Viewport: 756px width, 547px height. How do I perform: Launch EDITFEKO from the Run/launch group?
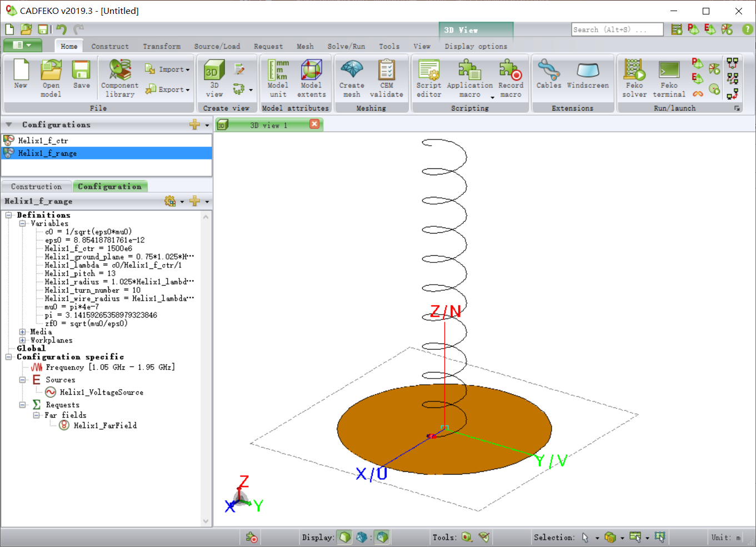coord(698,78)
